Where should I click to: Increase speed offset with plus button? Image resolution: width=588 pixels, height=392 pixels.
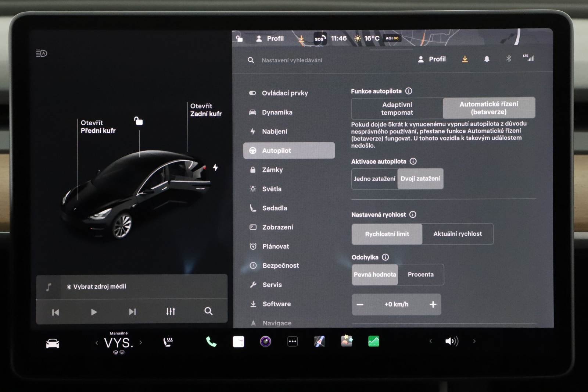pos(433,304)
